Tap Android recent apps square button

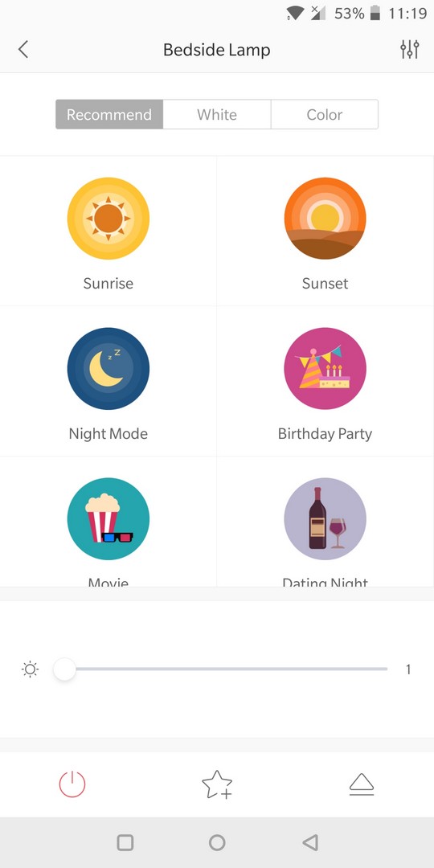(125, 842)
